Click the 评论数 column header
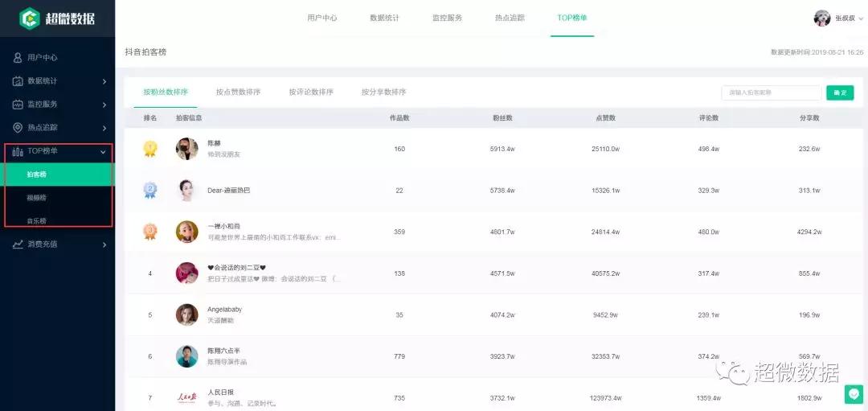This screenshot has height=411, width=868. 709,118
